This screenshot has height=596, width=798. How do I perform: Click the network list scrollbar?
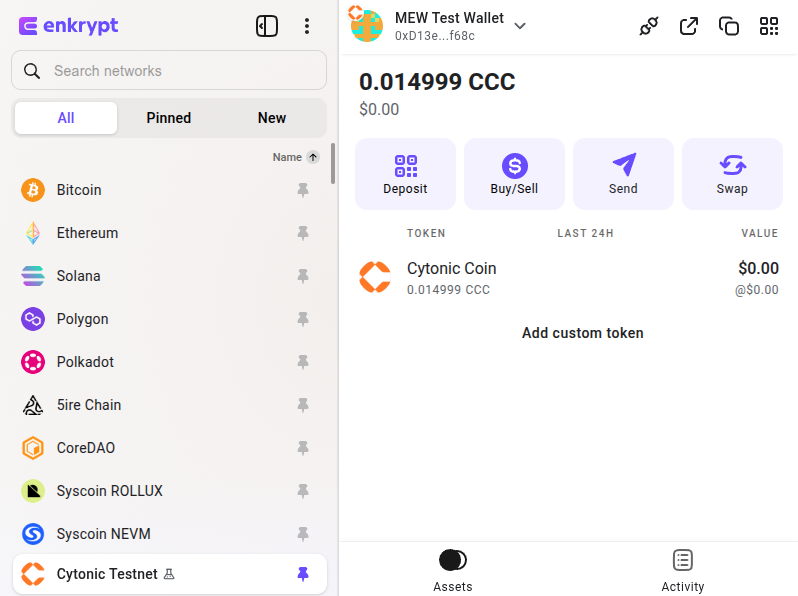[333, 165]
